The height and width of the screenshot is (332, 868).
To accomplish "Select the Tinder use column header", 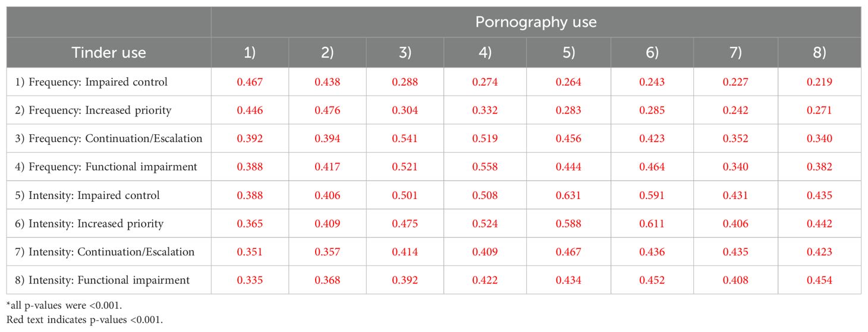I will (x=109, y=52).
